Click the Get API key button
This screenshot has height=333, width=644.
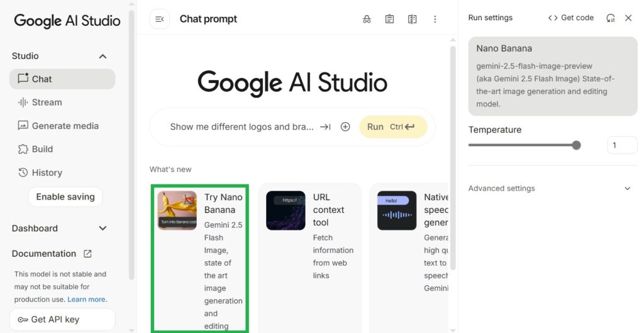coord(62,319)
